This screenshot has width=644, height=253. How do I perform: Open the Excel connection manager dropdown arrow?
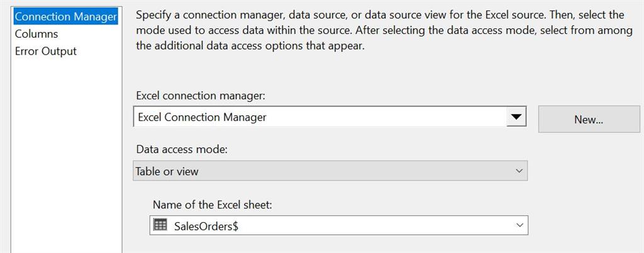click(516, 117)
